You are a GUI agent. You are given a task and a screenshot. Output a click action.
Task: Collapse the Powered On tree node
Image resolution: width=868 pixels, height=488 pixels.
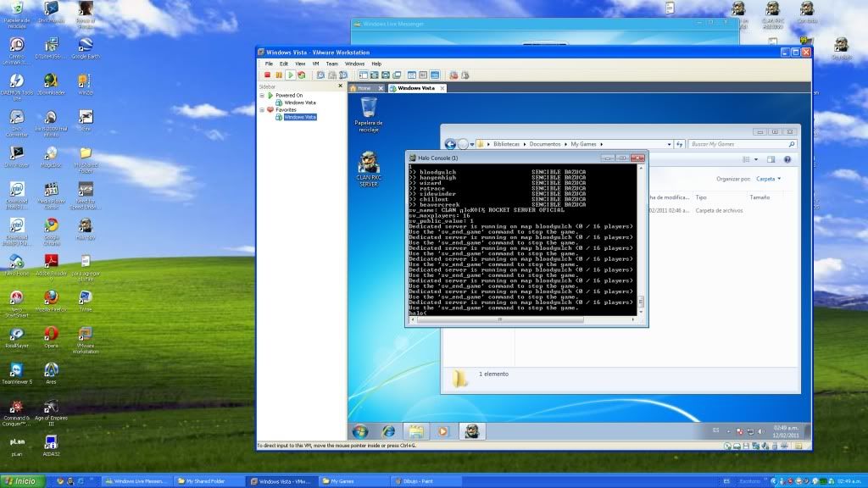(263, 96)
